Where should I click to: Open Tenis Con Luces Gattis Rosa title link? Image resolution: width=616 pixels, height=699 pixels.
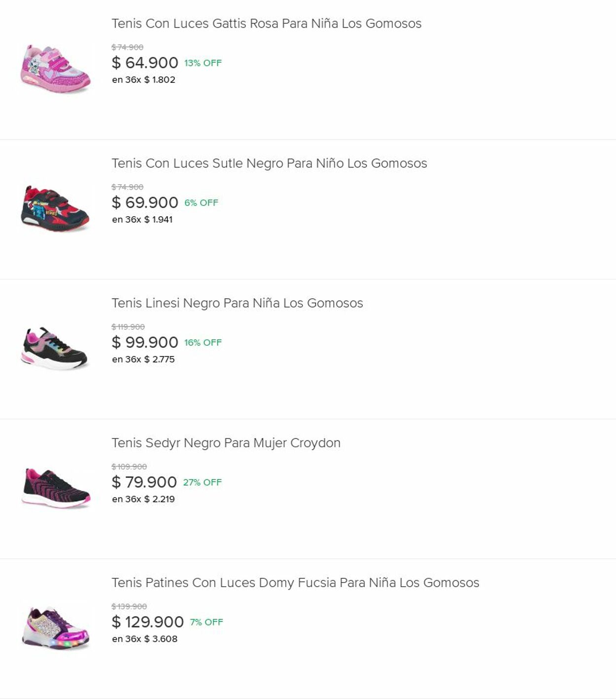(x=266, y=24)
